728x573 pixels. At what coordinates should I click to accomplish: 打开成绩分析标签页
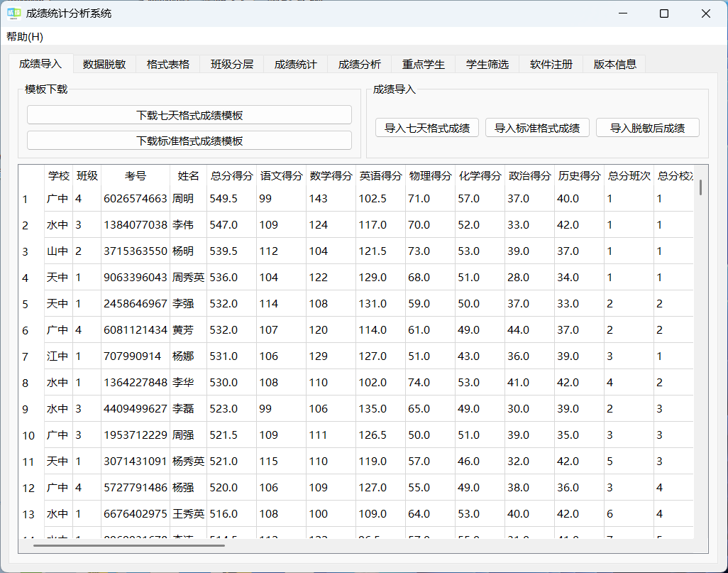pyautogui.click(x=359, y=63)
